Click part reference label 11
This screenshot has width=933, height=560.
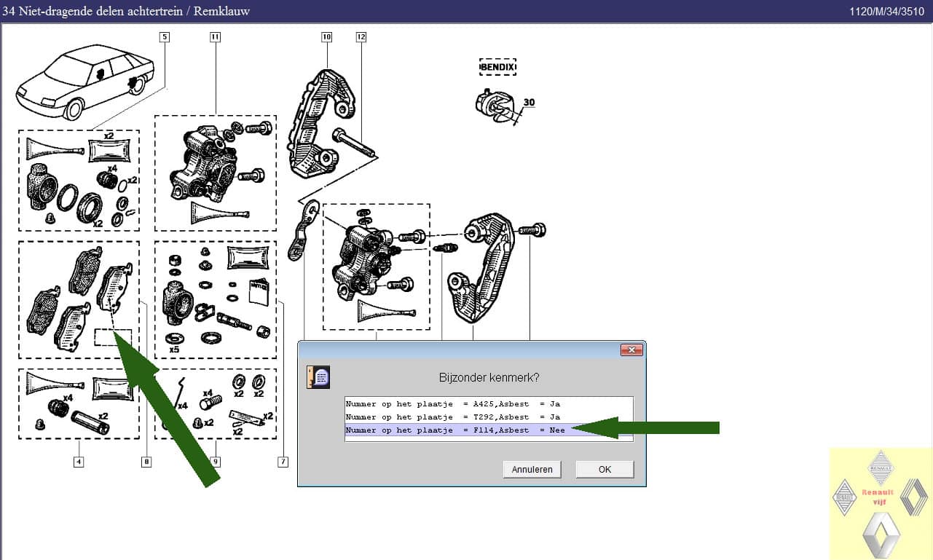(x=215, y=37)
